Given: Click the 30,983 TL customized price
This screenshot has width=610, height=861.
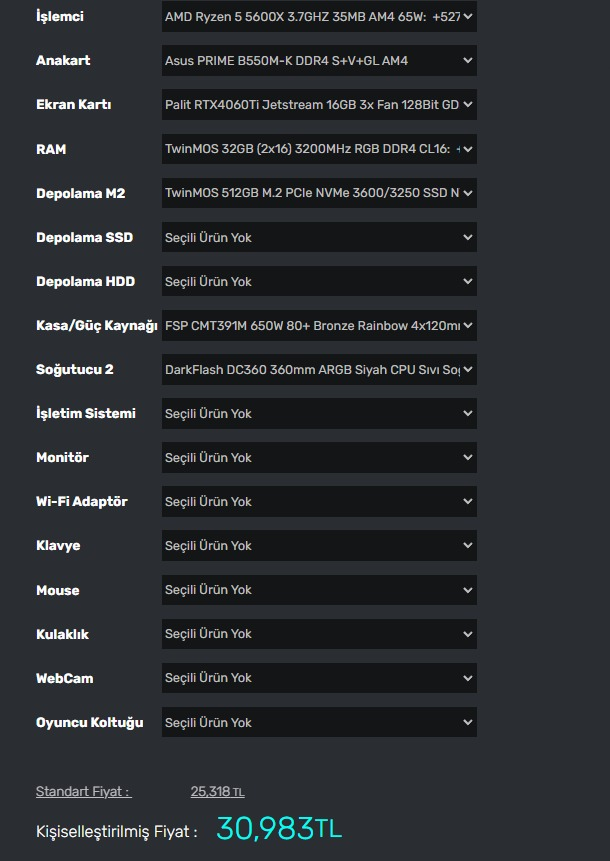Looking at the screenshot, I should (x=279, y=829).
